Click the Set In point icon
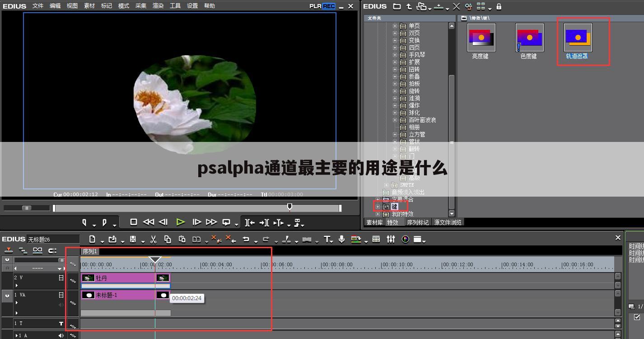Viewport: 644px width, 339px height. [x=84, y=222]
